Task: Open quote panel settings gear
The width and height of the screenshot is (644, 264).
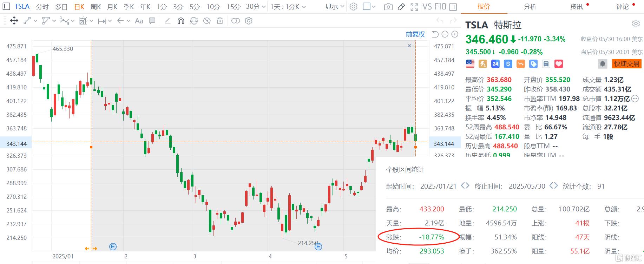Action: coord(636,24)
